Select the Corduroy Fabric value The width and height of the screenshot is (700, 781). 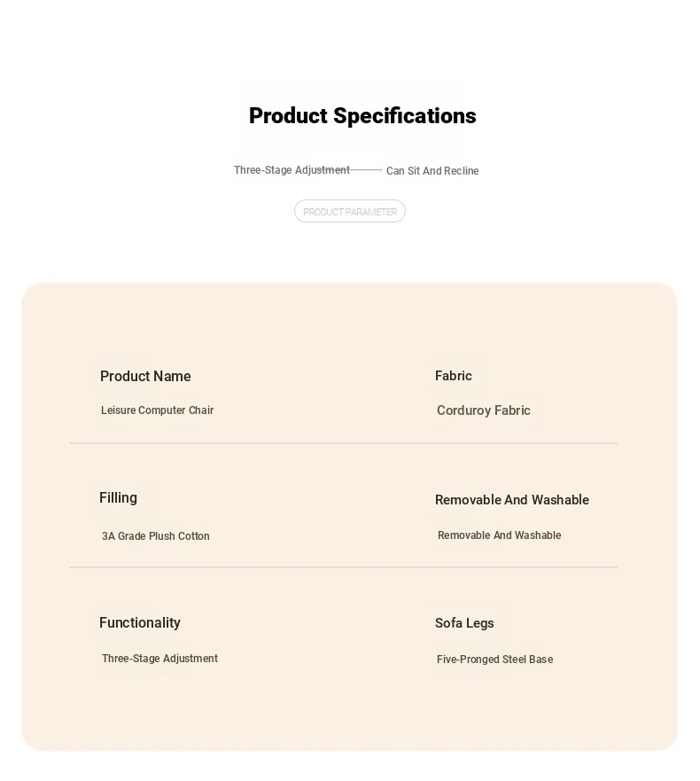coord(484,410)
